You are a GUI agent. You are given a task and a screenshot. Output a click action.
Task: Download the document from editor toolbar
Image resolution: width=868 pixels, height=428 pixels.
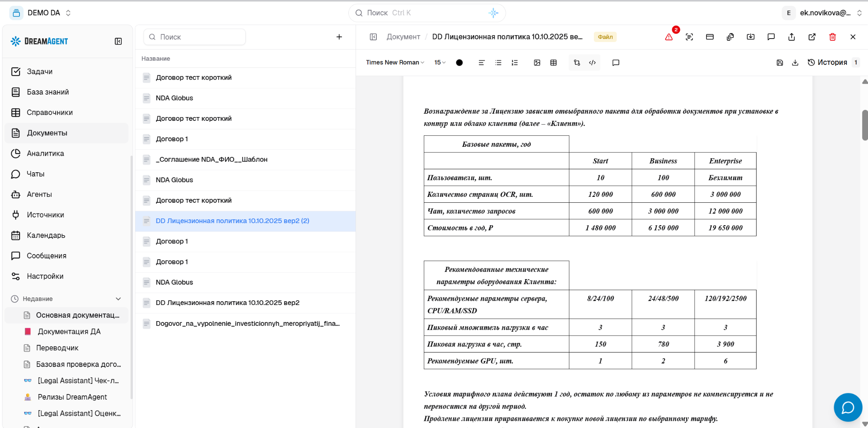click(x=795, y=62)
